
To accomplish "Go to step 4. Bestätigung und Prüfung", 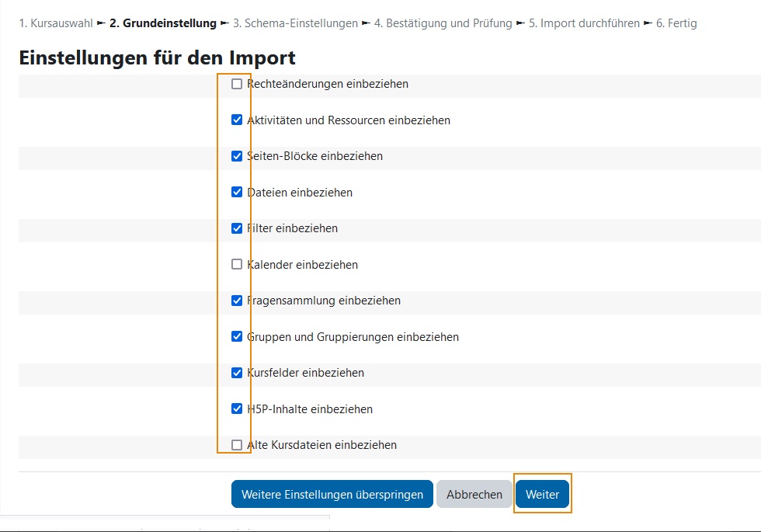I will point(443,23).
